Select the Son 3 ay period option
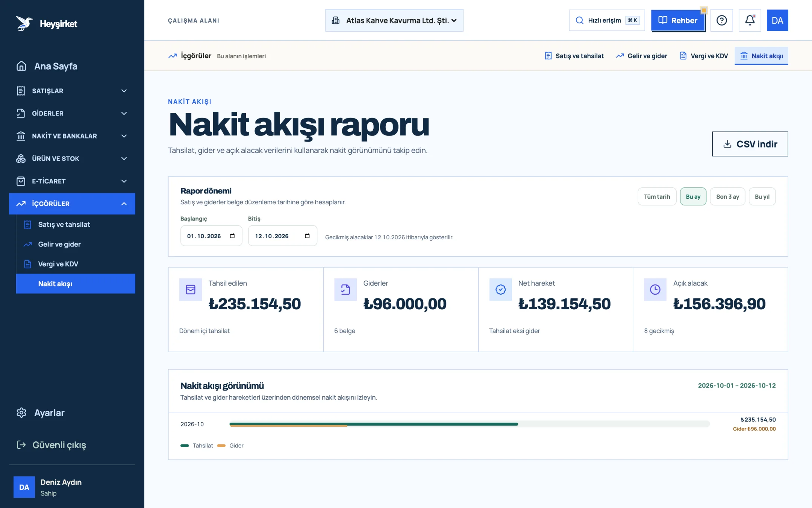The height and width of the screenshot is (508, 812). (x=727, y=196)
